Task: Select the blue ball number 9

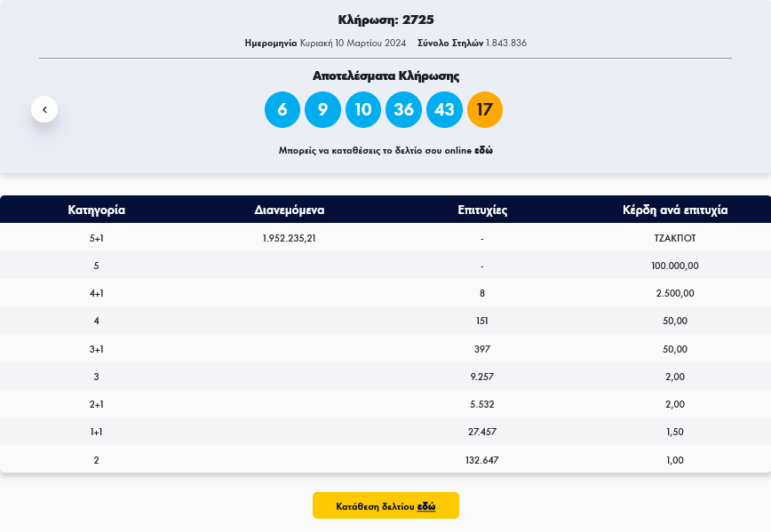Action: 322,110
